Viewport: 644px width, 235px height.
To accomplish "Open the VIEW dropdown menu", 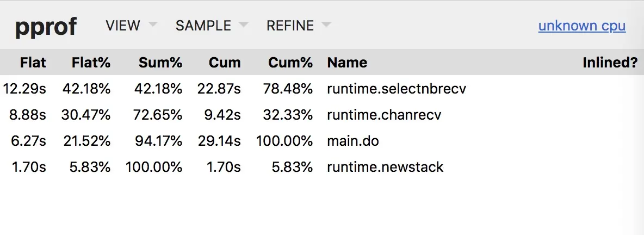I will [x=131, y=26].
